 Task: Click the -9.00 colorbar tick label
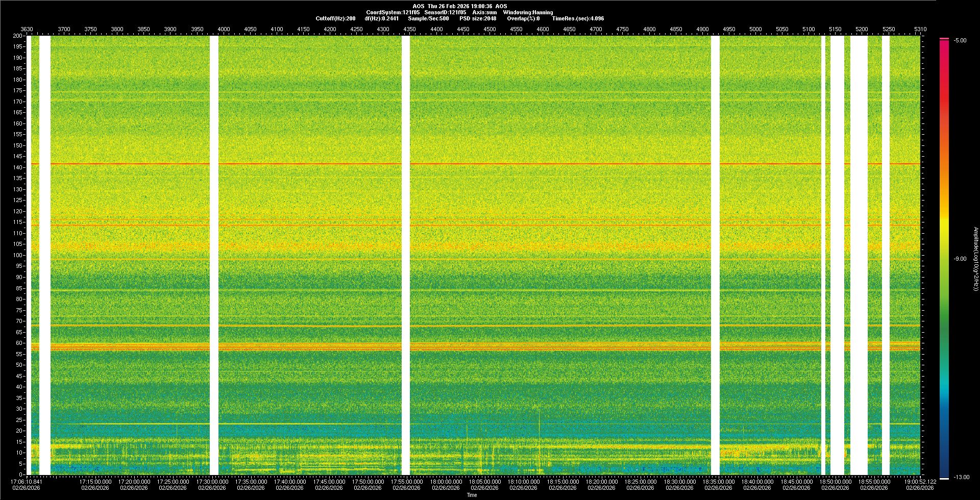point(960,259)
